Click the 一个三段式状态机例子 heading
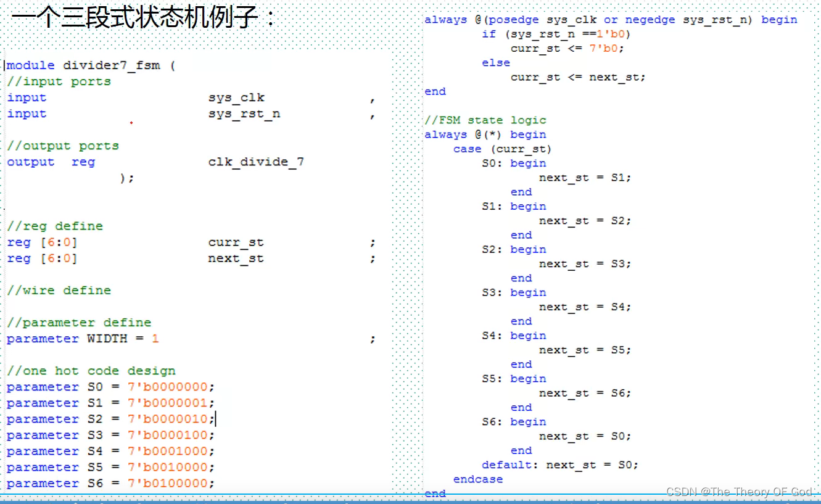 pyautogui.click(x=143, y=17)
